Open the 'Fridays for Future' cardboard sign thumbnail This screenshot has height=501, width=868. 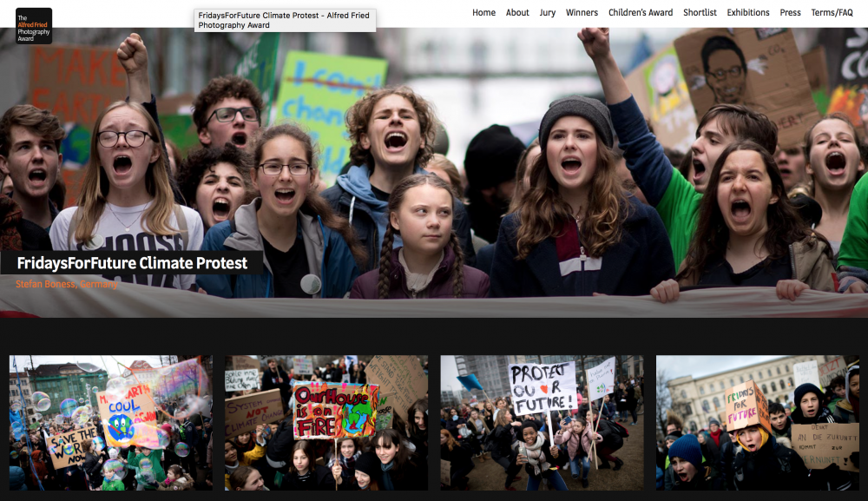coord(757,422)
